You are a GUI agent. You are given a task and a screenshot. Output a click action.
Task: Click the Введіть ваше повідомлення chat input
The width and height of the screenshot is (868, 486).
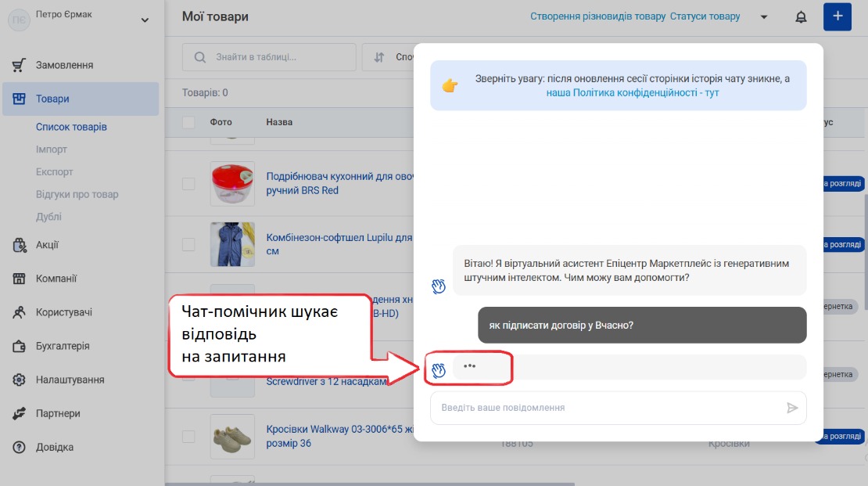[x=619, y=408]
